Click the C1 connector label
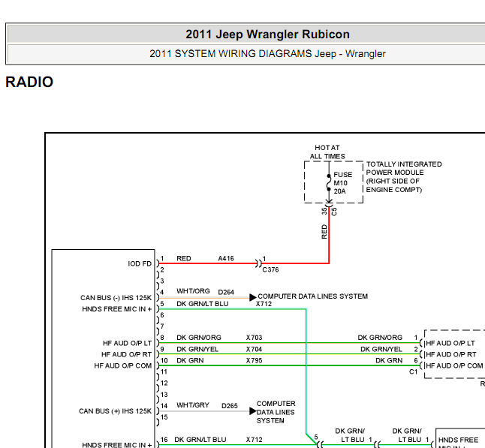485x448 pixels. click(x=413, y=371)
